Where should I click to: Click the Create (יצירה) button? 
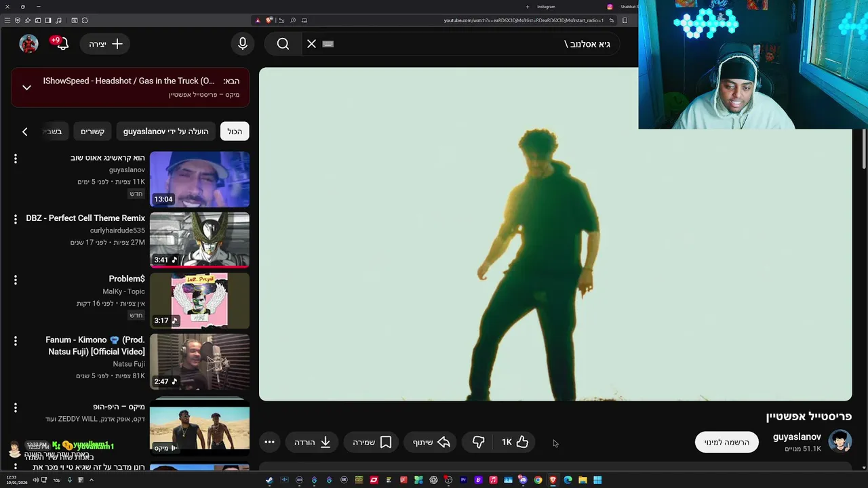click(105, 44)
